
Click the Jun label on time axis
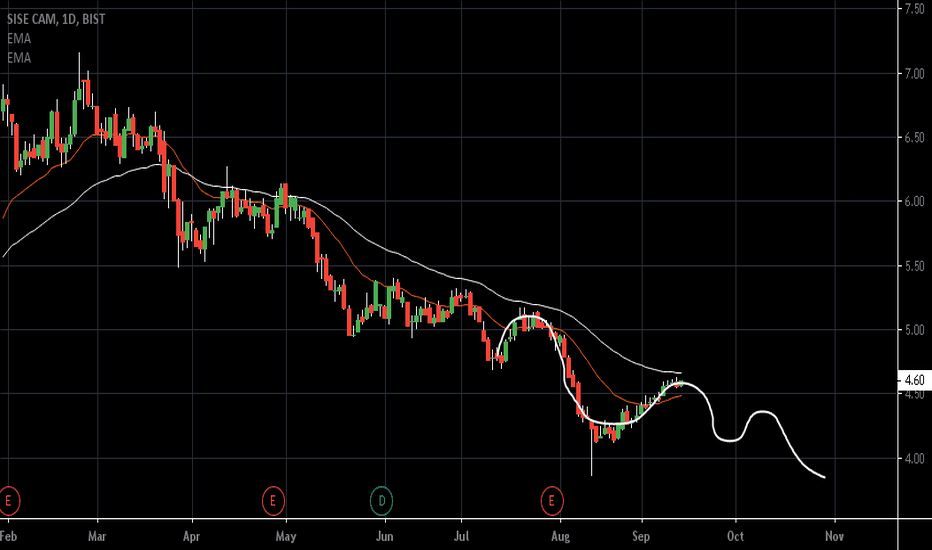point(385,536)
